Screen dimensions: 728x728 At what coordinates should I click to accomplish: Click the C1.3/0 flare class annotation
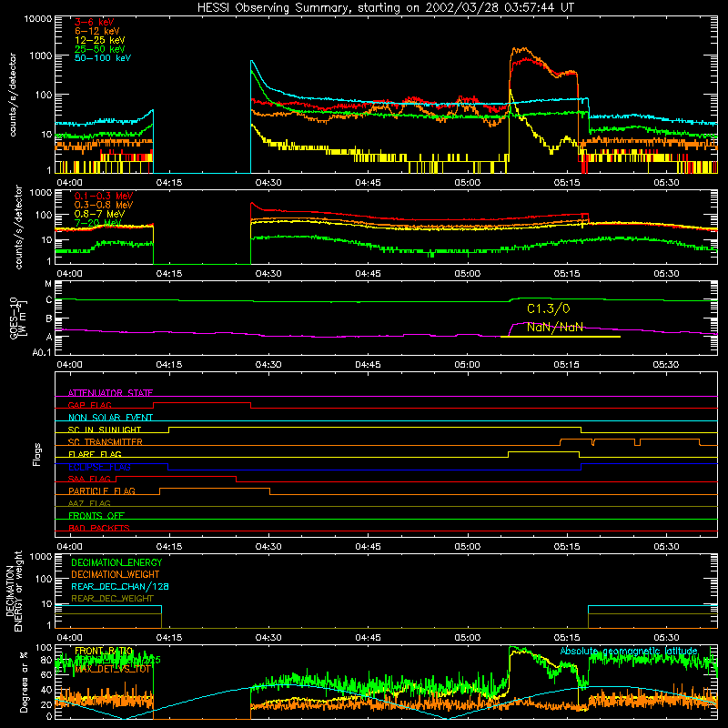point(549,308)
